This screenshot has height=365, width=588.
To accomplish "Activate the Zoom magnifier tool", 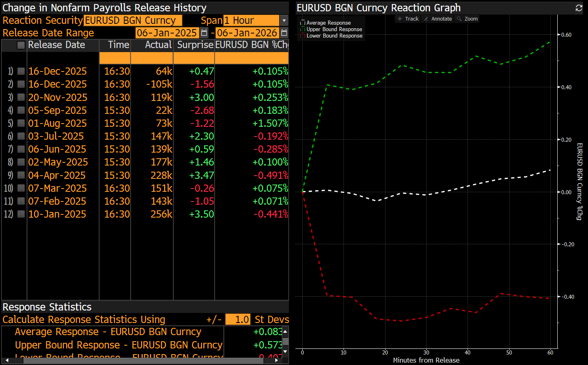I will [x=467, y=19].
